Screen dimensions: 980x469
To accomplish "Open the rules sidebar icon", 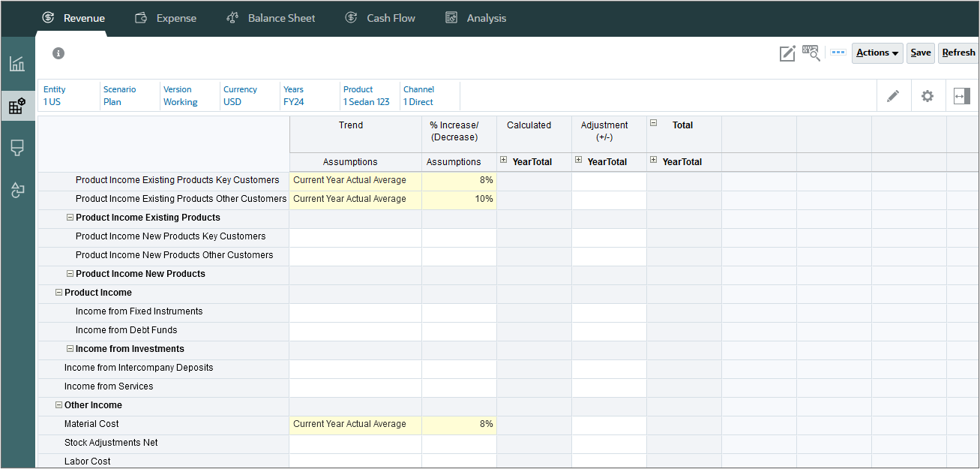I will 17,190.
